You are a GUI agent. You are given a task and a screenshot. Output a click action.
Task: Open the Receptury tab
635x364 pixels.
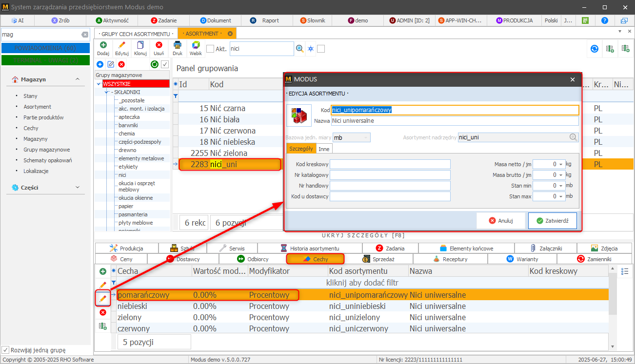point(450,259)
